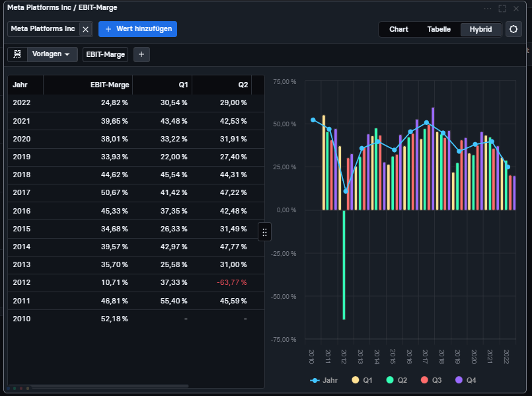
Task: Select the 2012 row year cell
Action: pyautogui.click(x=22, y=283)
